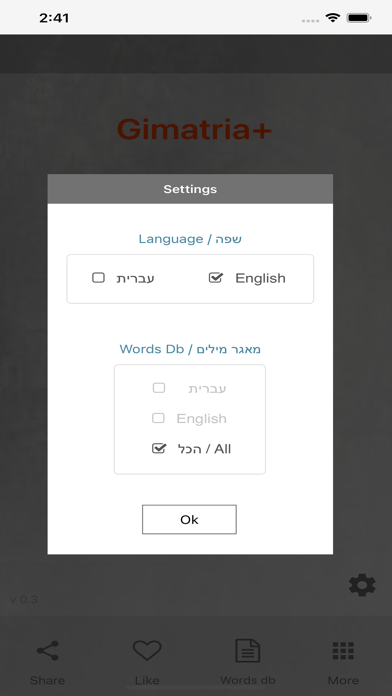Check the עברית Words Db checkbox
Viewport: 392px width, 696px height.
(158, 388)
